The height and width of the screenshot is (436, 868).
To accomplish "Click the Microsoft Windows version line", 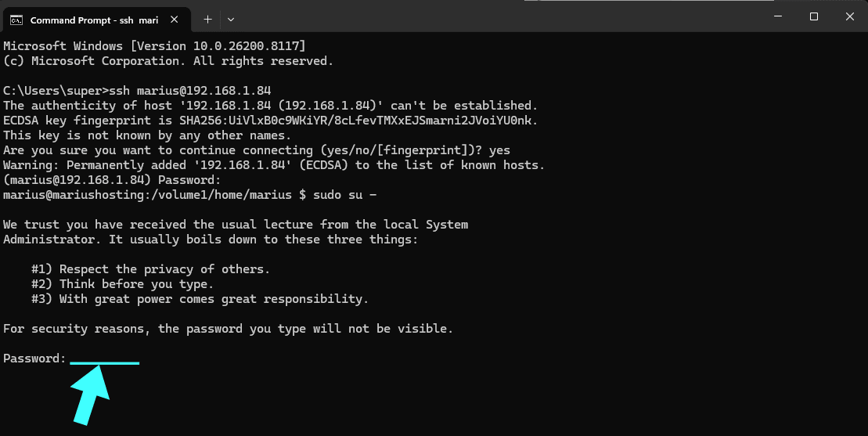I will [154, 46].
